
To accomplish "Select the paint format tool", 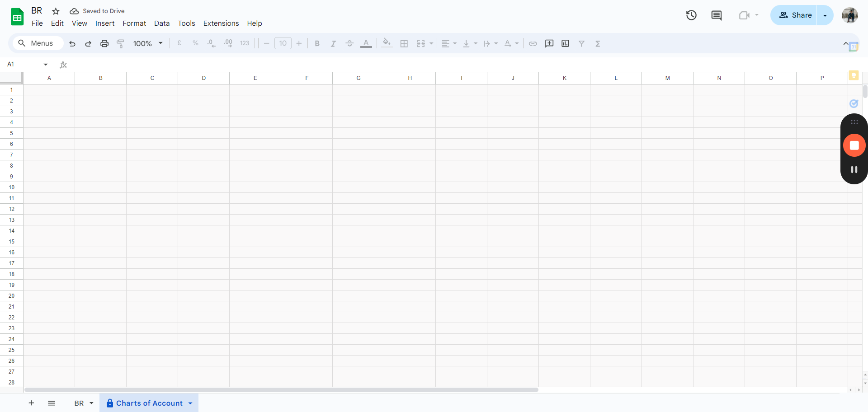I will pyautogui.click(x=120, y=43).
